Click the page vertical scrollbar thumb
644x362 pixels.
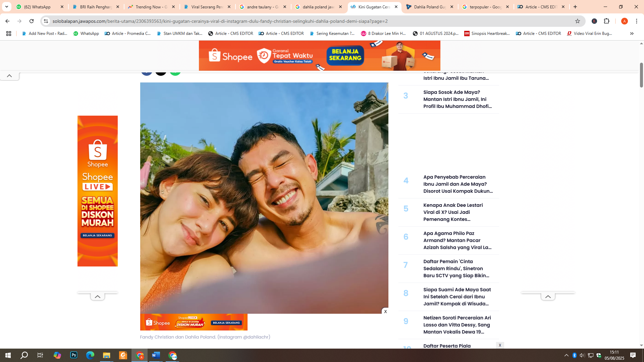(x=641, y=75)
